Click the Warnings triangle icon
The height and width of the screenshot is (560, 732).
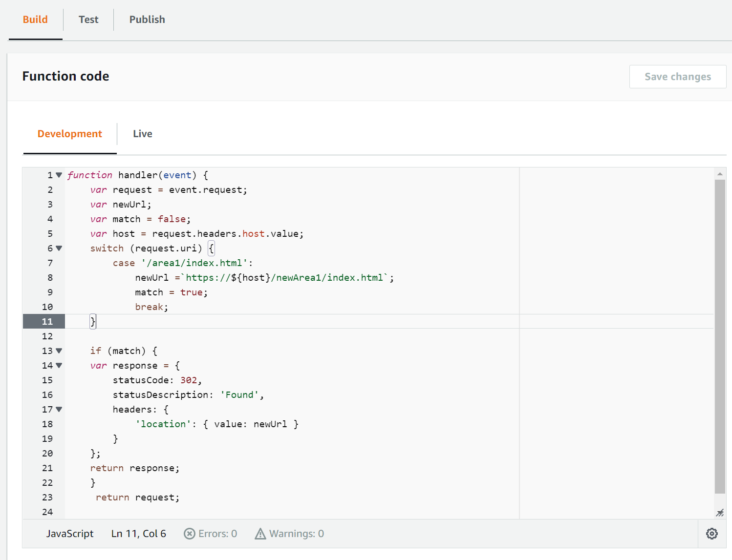(x=260, y=534)
